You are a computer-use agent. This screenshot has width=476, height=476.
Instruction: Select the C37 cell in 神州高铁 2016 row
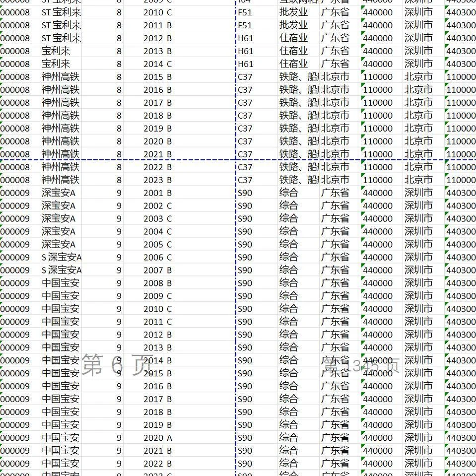pyautogui.click(x=257, y=90)
